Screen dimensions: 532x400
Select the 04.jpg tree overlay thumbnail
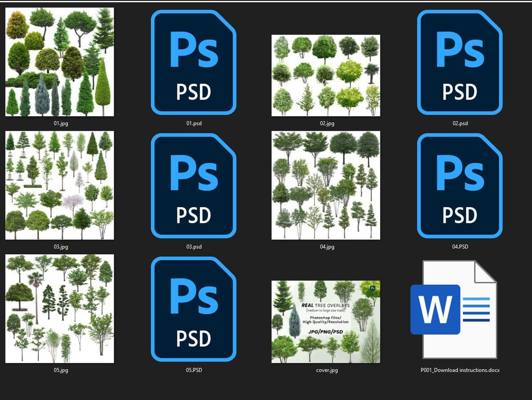click(x=326, y=185)
